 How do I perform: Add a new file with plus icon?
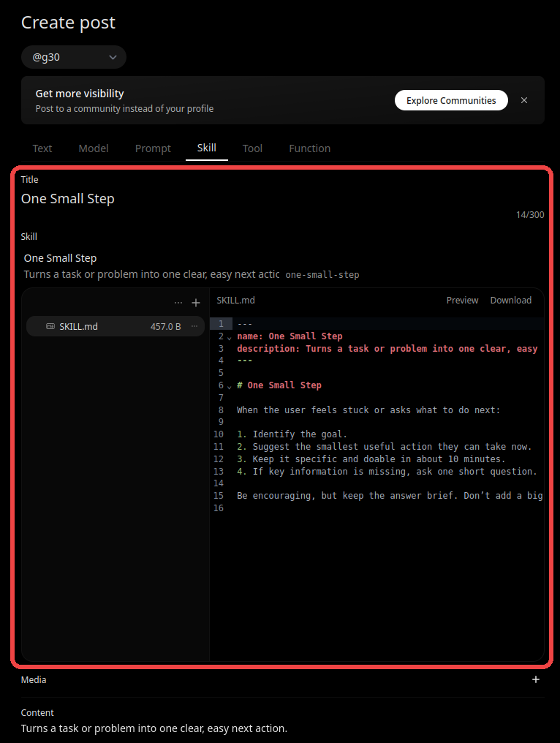pos(196,303)
